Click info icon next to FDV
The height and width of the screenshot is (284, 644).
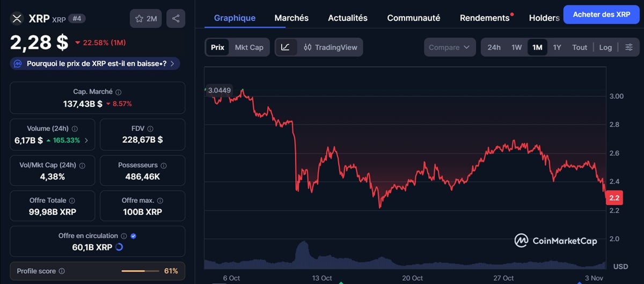[151, 129]
